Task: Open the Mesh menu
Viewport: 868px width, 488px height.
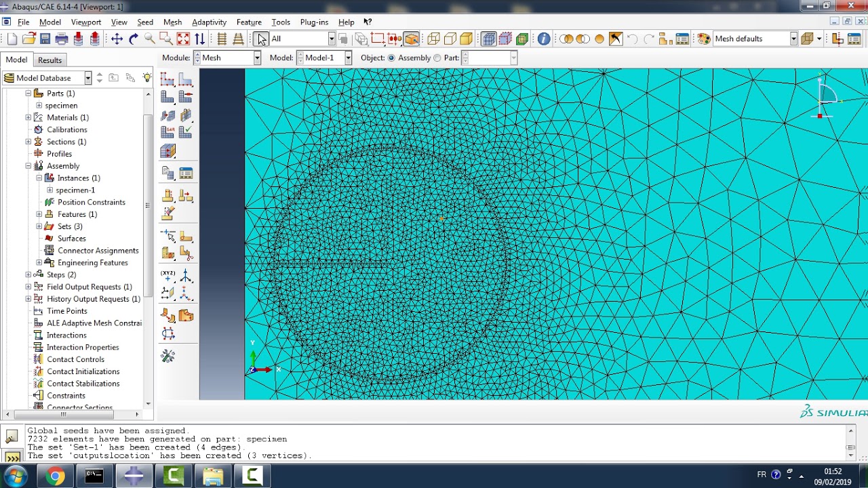Action: [172, 22]
